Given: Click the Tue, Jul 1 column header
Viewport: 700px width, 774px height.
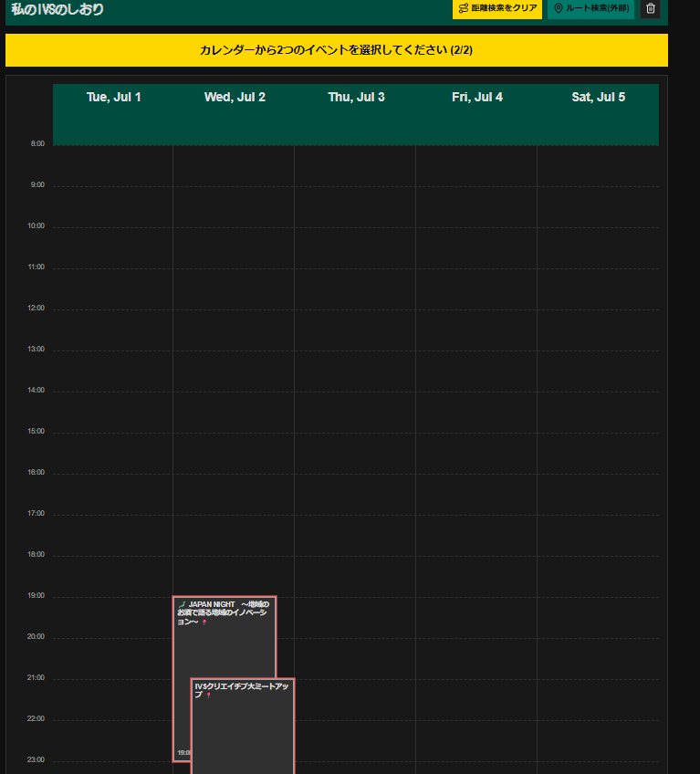Looking at the screenshot, I should (113, 98).
